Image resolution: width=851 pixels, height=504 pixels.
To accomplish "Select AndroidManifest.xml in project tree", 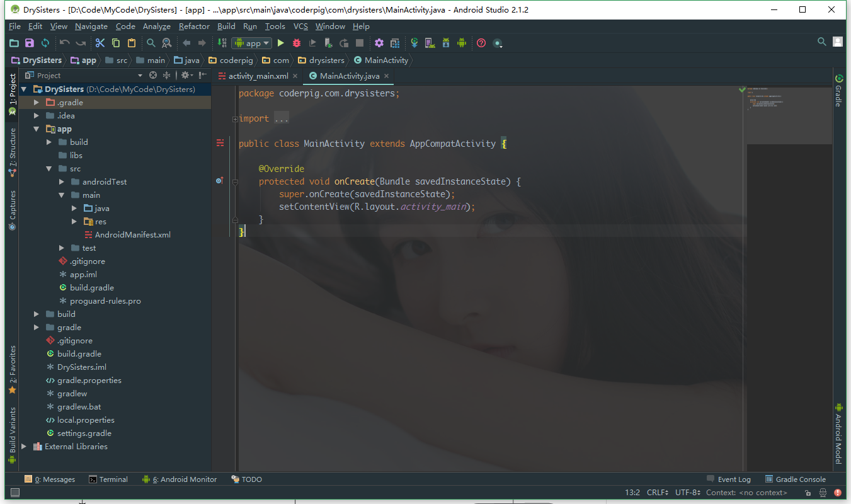I will [x=132, y=235].
